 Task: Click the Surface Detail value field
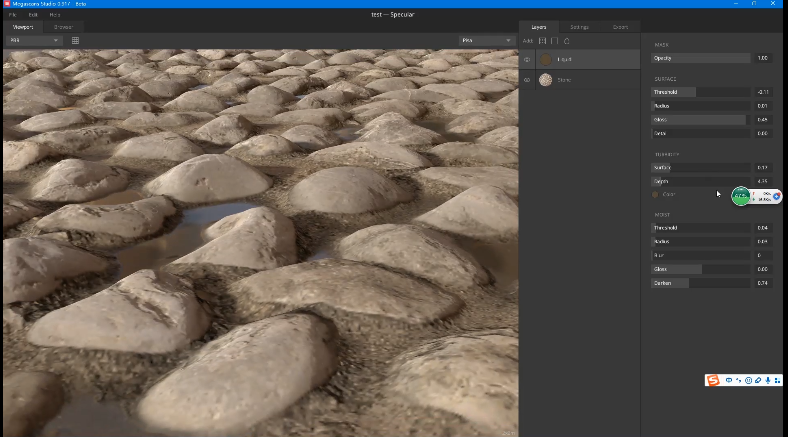pyautogui.click(x=762, y=134)
